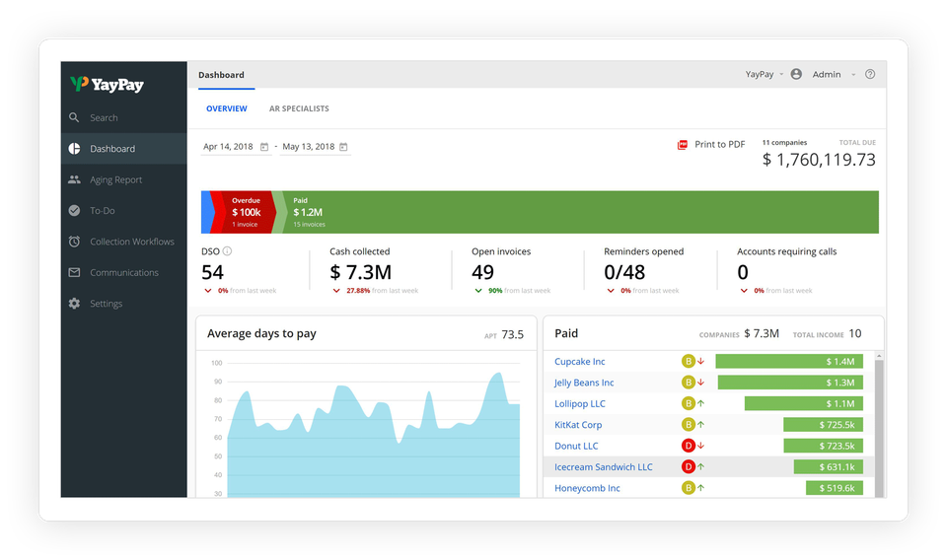The height and width of the screenshot is (560, 947).
Task: Click the Communications envelope icon
Action: click(x=74, y=272)
